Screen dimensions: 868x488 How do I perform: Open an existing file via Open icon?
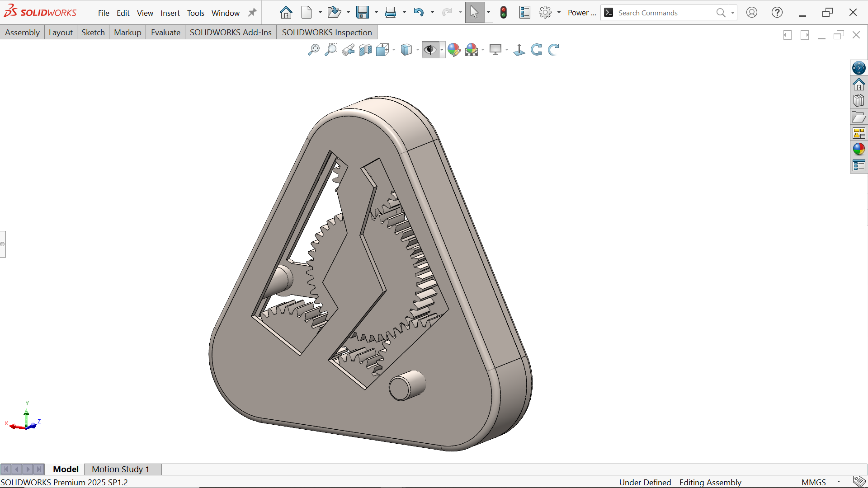[334, 13]
